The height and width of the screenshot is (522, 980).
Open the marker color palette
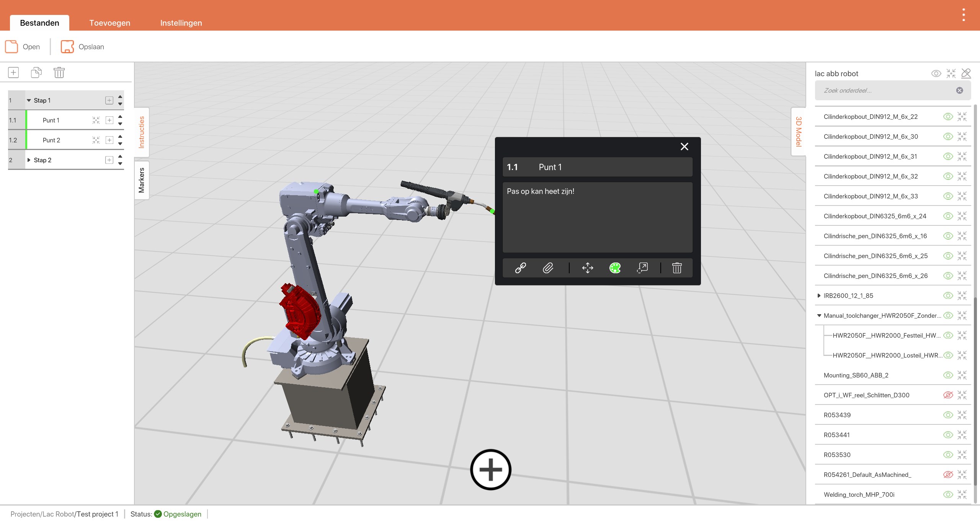click(615, 268)
